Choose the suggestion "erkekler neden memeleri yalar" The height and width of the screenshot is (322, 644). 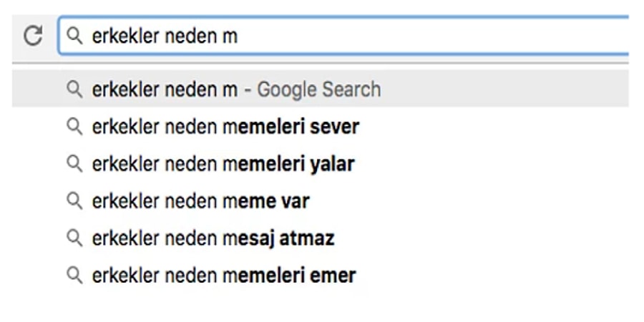pos(223,164)
